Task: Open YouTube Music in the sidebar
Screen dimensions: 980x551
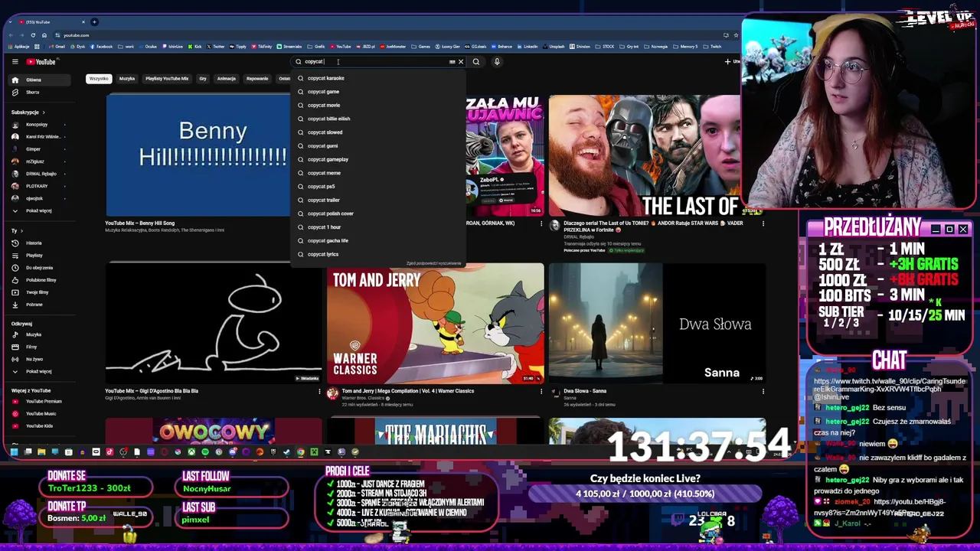Action: coord(38,414)
